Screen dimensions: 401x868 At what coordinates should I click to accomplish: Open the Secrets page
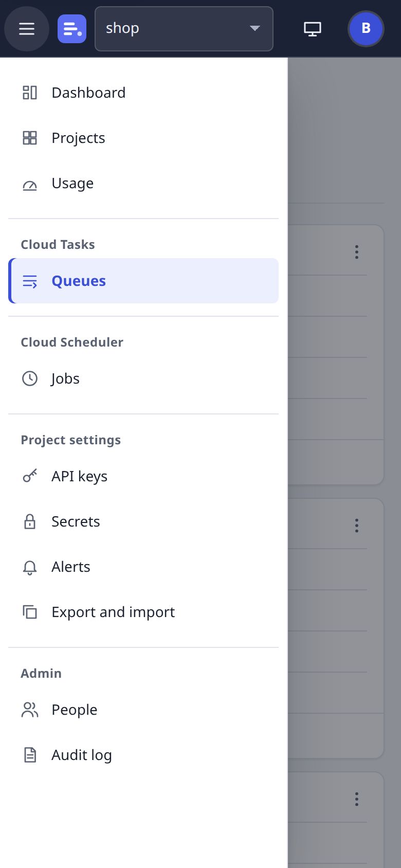pos(143,521)
